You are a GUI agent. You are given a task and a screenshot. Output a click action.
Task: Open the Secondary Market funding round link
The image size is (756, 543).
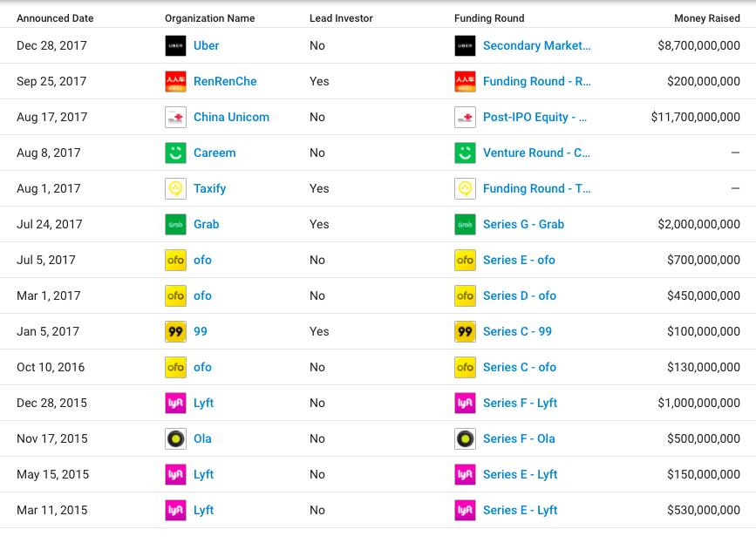(536, 45)
